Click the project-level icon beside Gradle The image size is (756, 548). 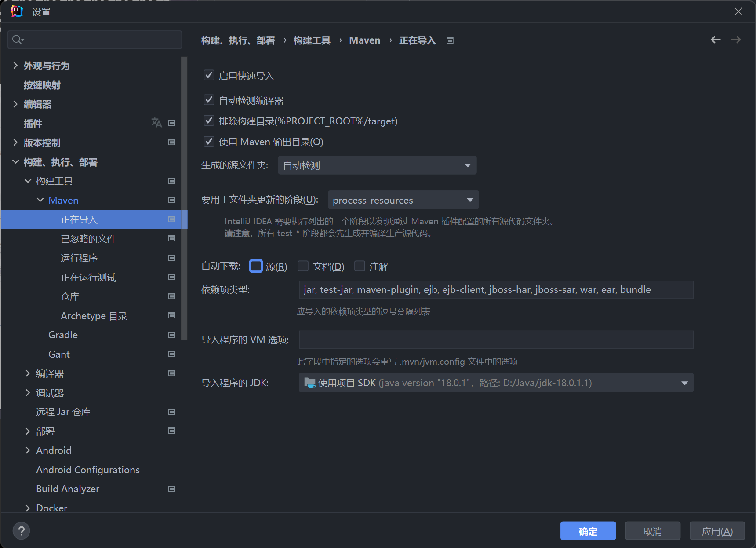(x=172, y=335)
